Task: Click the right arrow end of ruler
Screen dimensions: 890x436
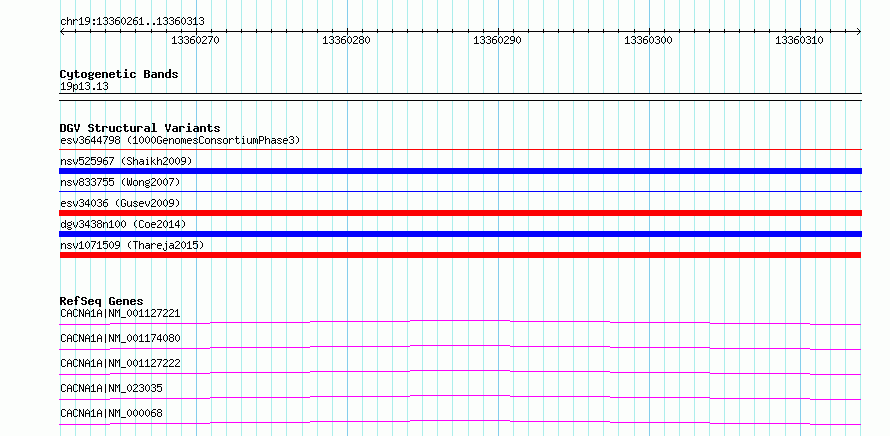Action: pyautogui.click(x=859, y=32)
